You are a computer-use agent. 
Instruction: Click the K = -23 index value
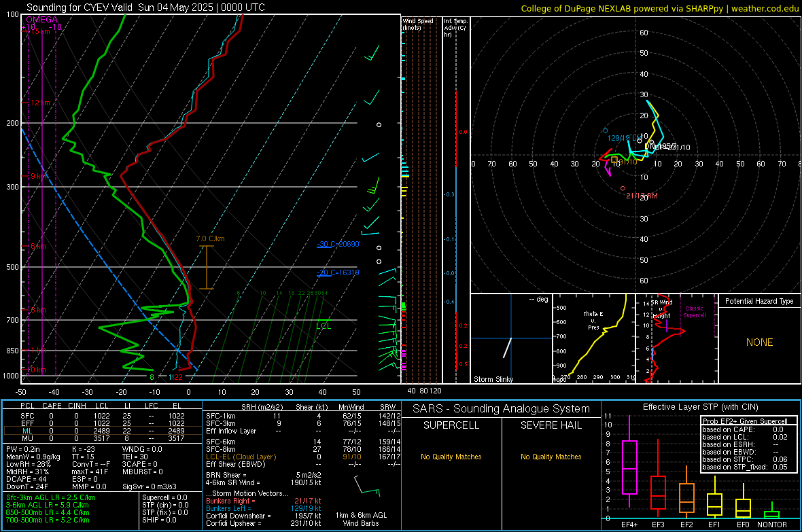[84, 449]
